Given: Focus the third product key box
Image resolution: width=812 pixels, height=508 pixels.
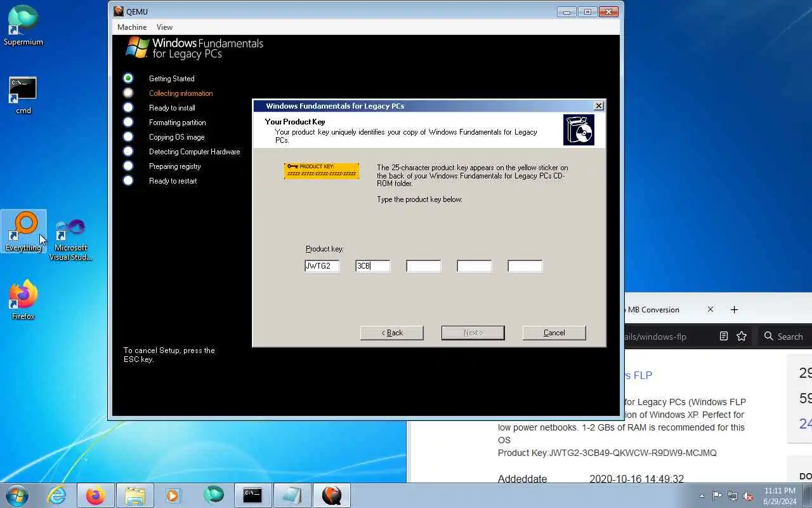Looking at the screenshot, I should tap(423, 266).
